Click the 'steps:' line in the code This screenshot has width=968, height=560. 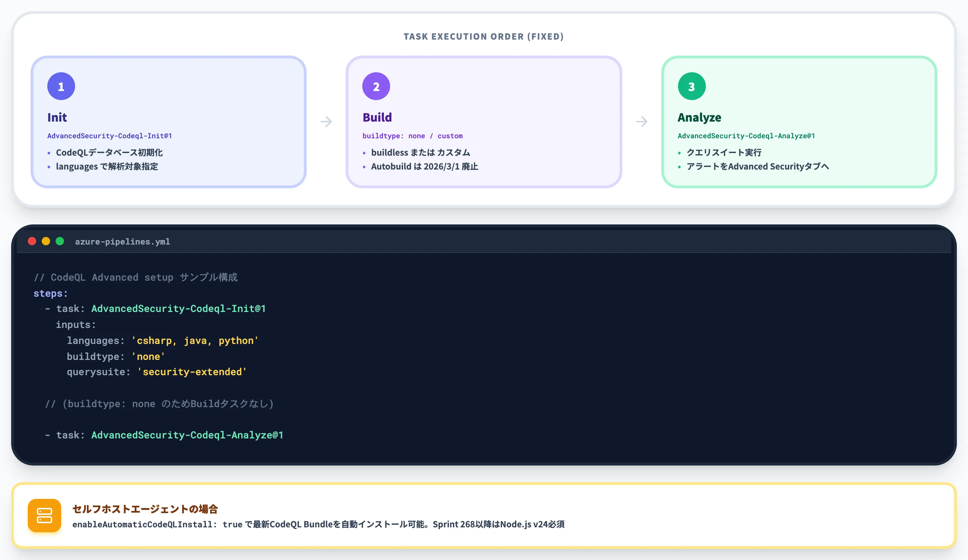(51, 293)
